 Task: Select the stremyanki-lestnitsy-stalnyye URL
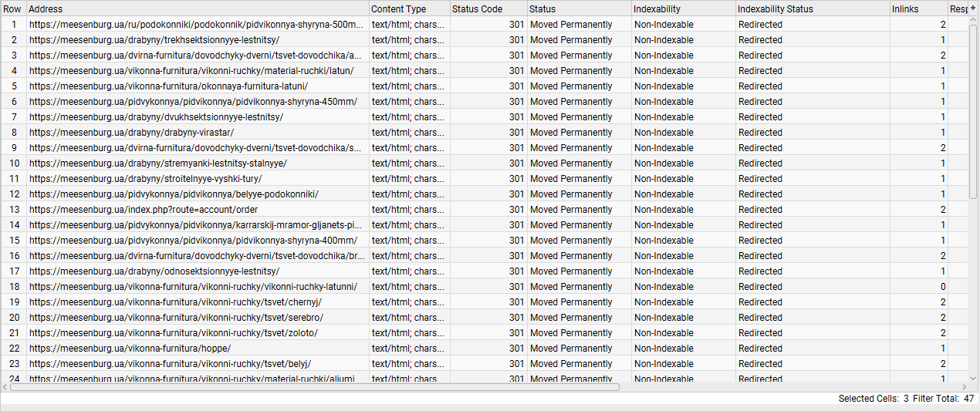pos(158,163)
